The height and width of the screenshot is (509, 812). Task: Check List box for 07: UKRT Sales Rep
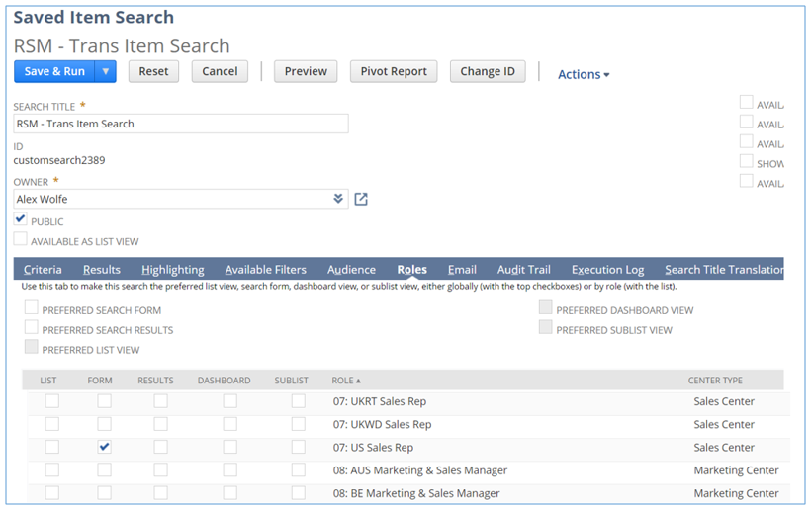(x=51, y=401)
